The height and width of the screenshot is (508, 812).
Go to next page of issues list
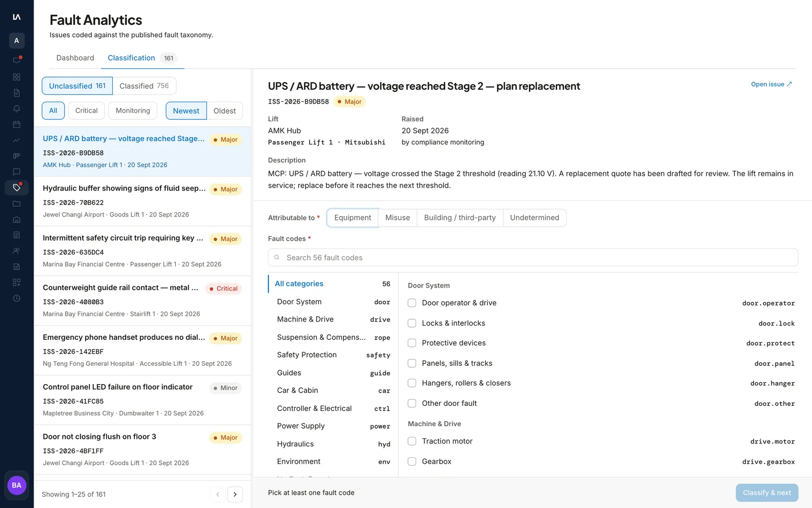pos(235,494)
